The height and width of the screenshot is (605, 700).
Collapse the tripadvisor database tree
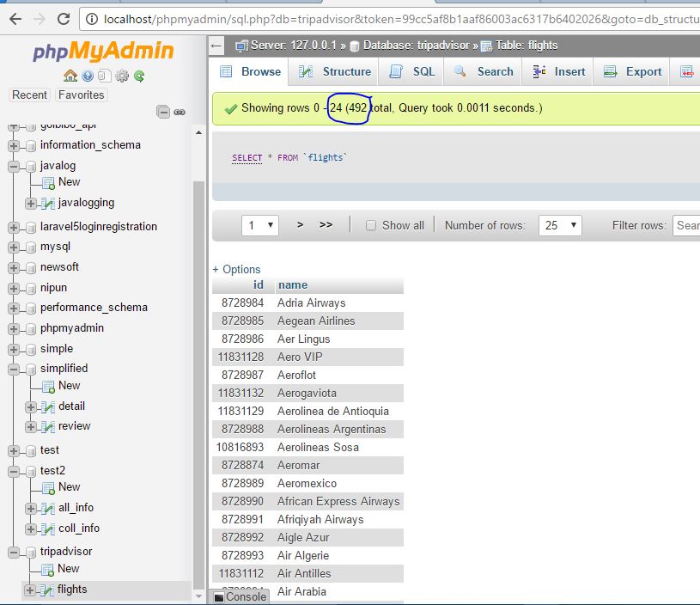14,553
